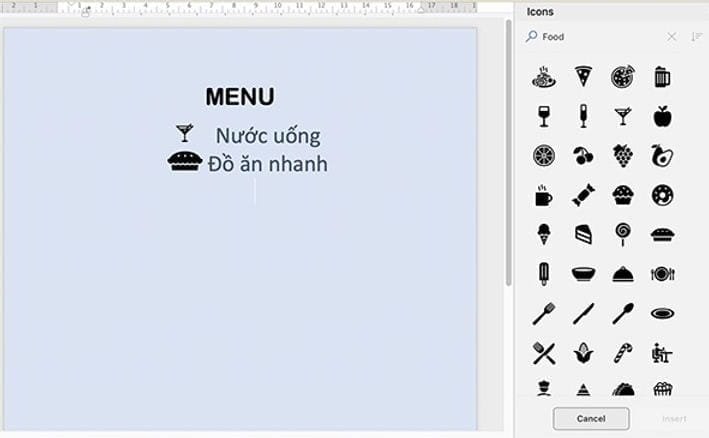Choose the corn cob icon
The image size is (709, 438).
point(583,353)
